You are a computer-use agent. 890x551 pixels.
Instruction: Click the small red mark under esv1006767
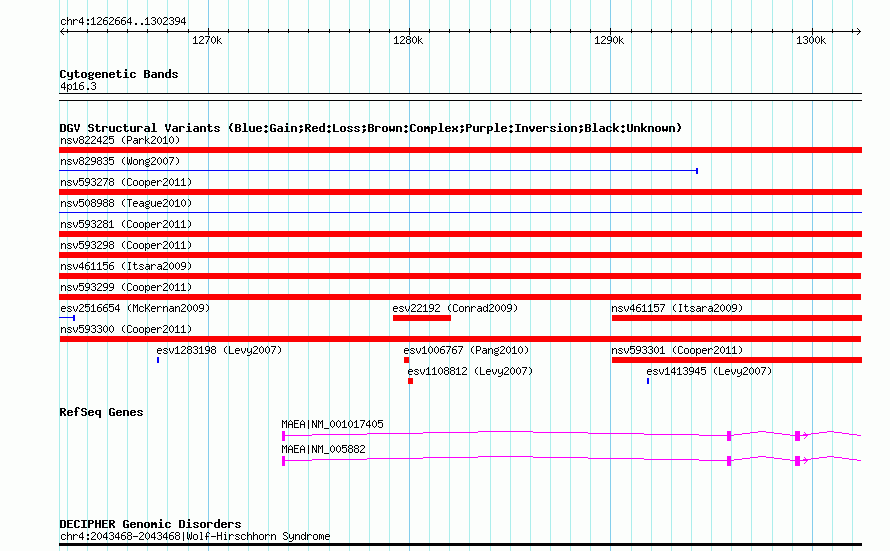click(x=406, y=360)
